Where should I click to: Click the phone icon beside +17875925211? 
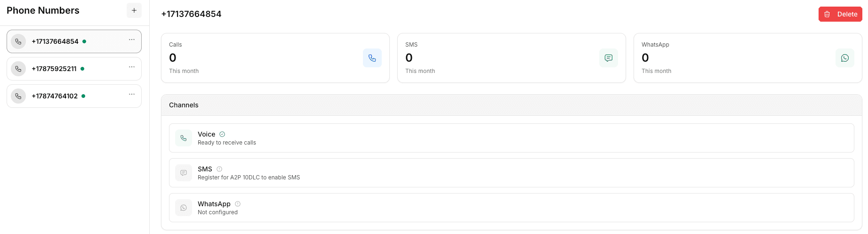18,69
